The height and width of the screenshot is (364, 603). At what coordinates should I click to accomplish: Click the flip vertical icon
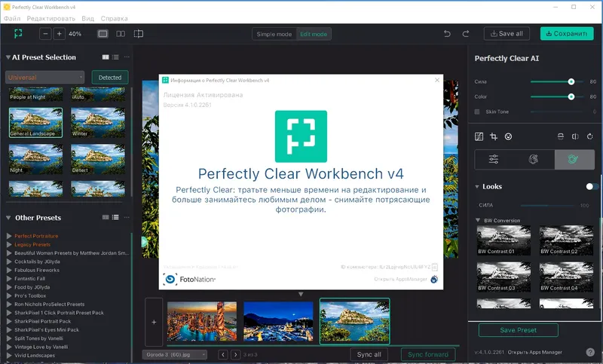tap(561, 136)
